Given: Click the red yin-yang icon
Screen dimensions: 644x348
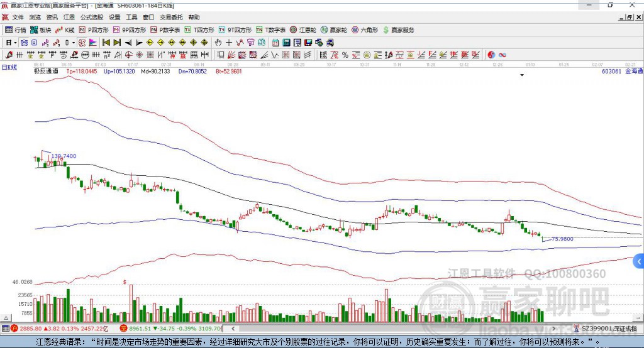Looking at the screenshot, I should [x=491, y=55].
